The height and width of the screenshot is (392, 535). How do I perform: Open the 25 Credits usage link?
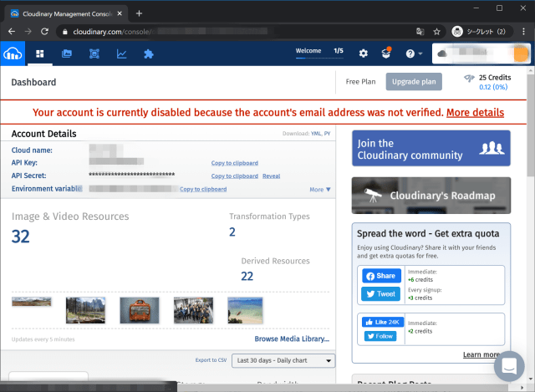pyautogui.click(x=488, y=82)
